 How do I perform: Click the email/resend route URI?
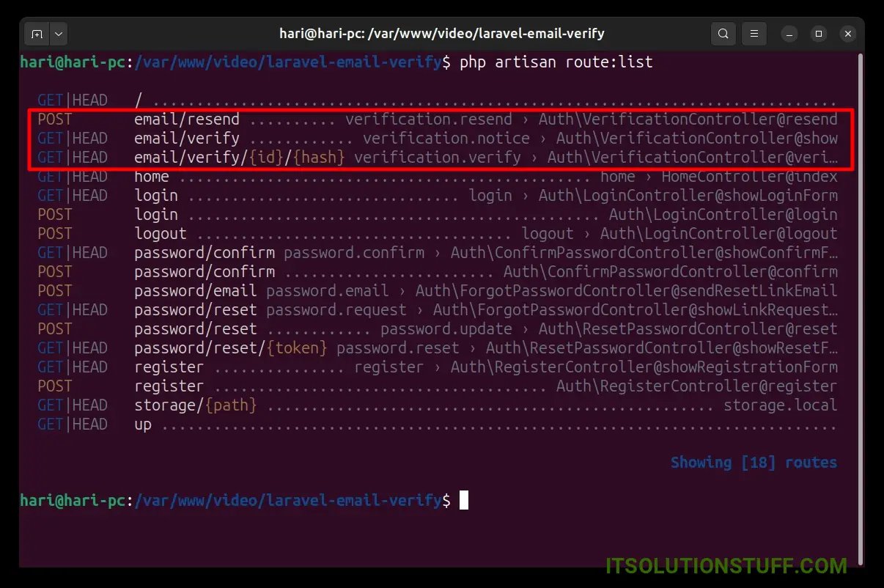(x=186, y=120)
